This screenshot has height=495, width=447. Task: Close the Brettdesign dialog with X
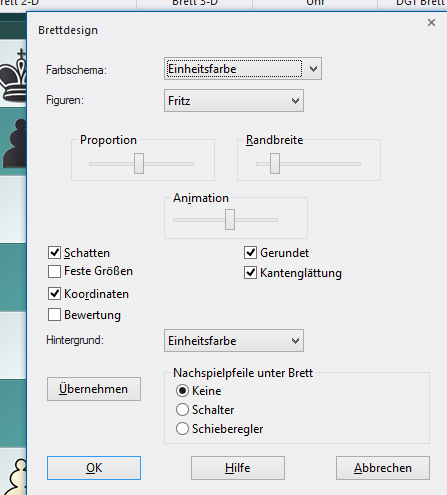point(431,23)
